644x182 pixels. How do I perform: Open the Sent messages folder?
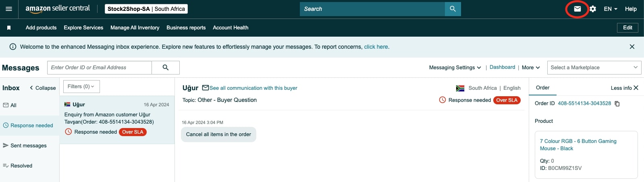[30, 146]
